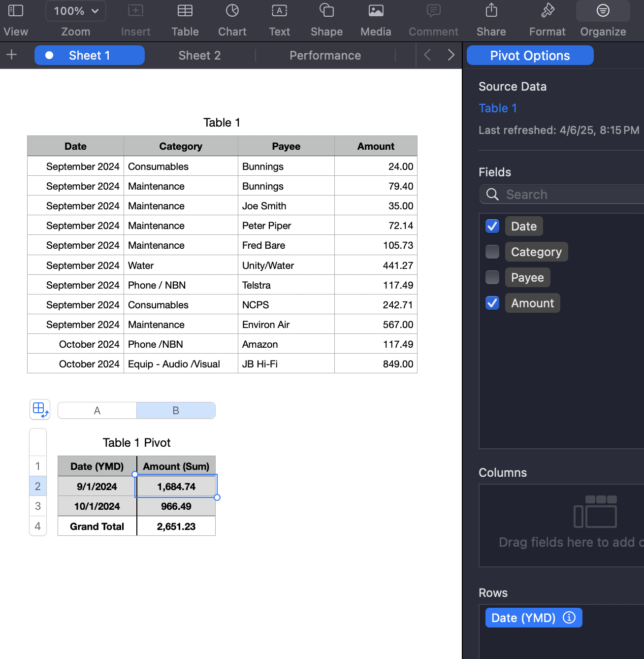Open the View sidebar toolbar icon
The width and height of the screenshot is (644, 659).
[x=16, y=10]
